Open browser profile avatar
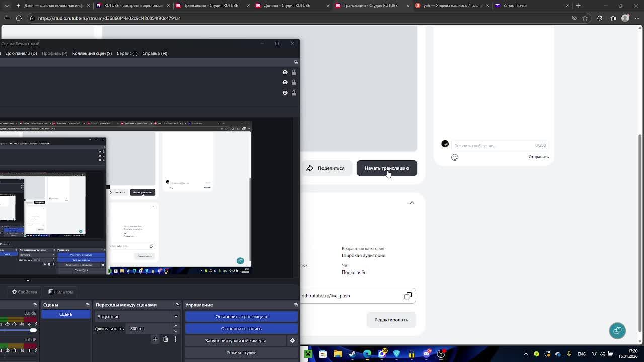 pyautogui.click(x=625, y=18)
